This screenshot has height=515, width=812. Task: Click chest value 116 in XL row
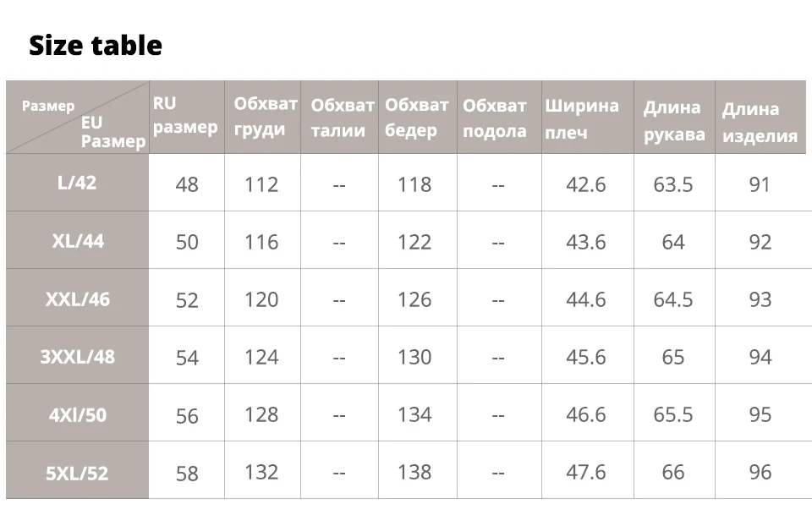point(261,242)
